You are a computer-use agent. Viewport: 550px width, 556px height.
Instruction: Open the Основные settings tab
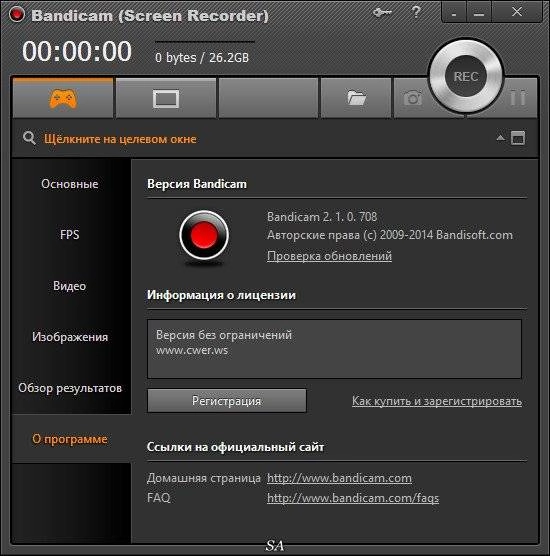[x=70, y=184]
